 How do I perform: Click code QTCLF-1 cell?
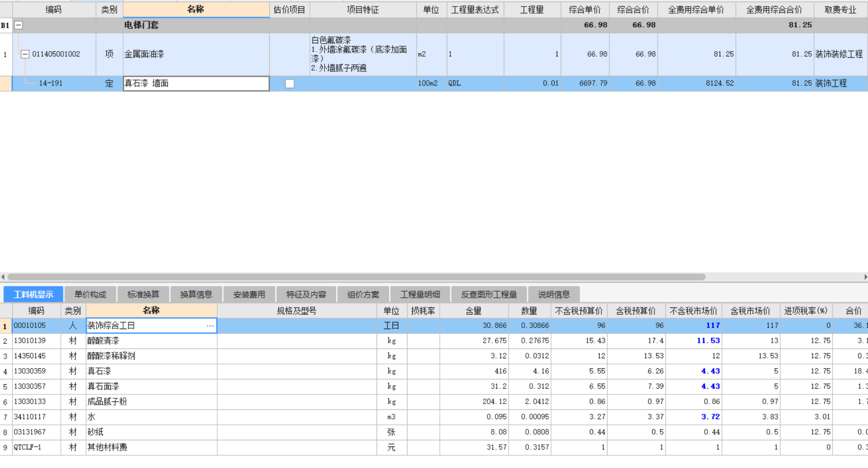point(36,447)
